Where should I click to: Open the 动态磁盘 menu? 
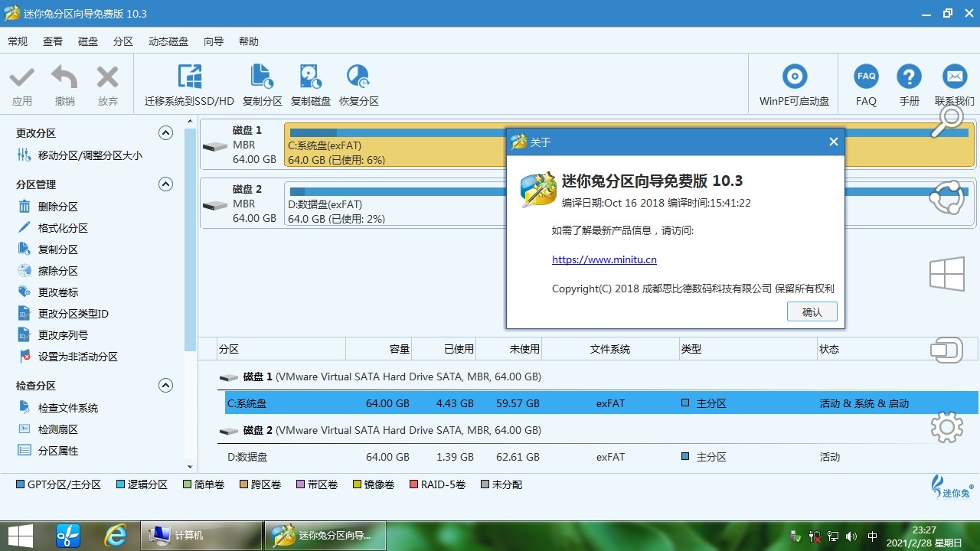click(168, 41)
